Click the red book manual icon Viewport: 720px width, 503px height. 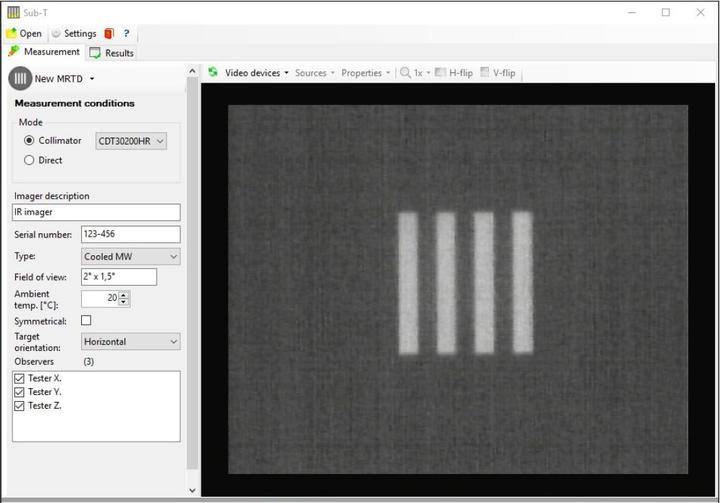pos(109,33)
